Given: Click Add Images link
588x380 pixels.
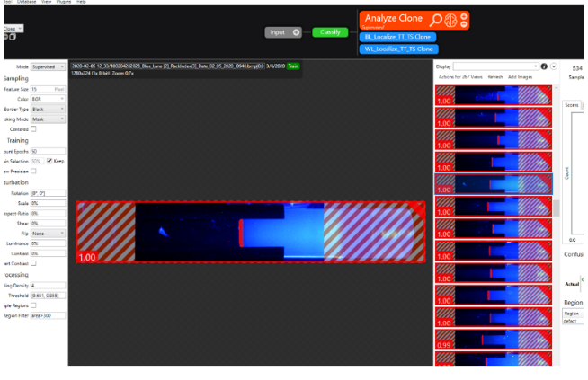Looking at the screenshot, I should (521, 77).
